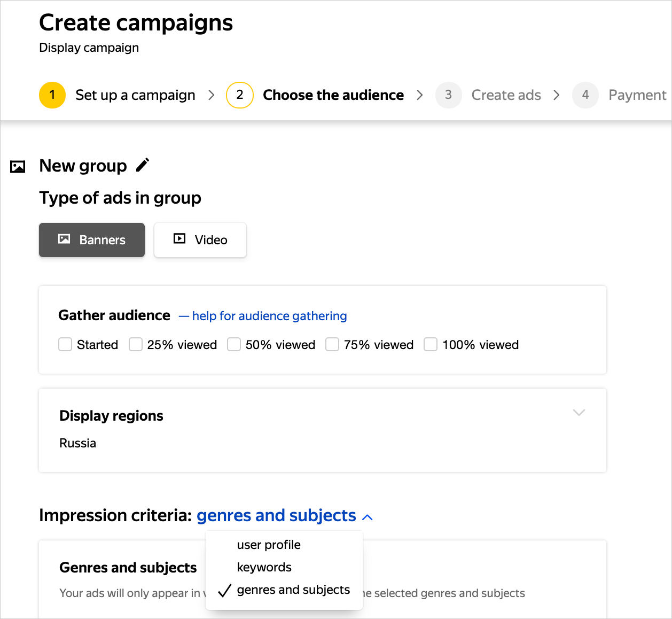
Task: Expand the Display regions panel chevron
Action: [579, 412]
